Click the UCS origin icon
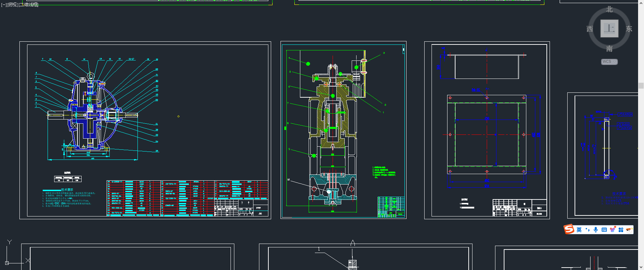 (7, 263)
